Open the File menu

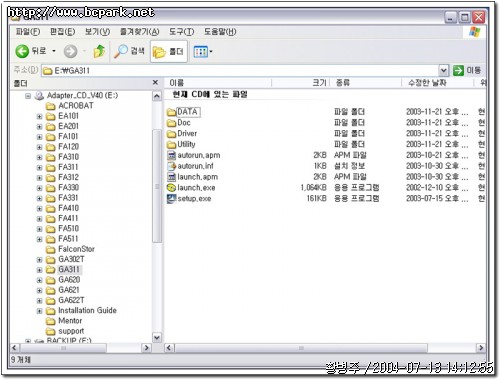(x=28, y=32)
